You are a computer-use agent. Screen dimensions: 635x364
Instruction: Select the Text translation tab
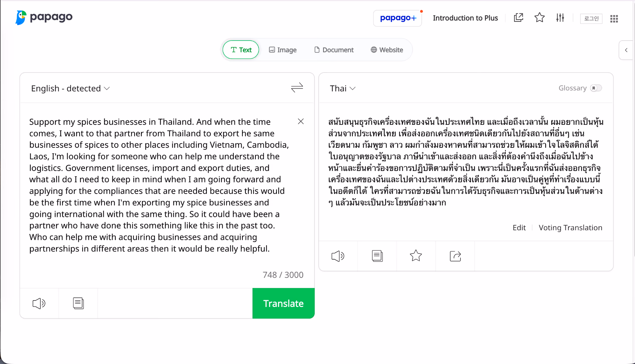click(241, 50)
